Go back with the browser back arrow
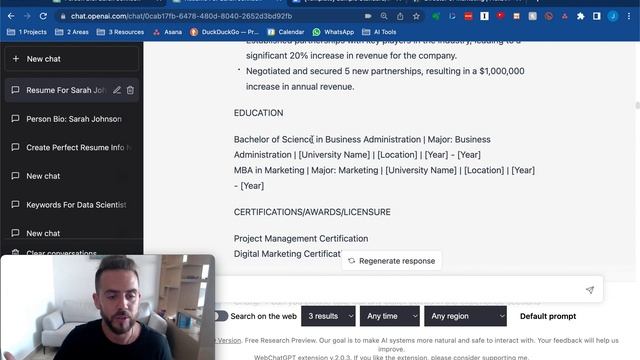The image size is (640, 360). point(11,16)
